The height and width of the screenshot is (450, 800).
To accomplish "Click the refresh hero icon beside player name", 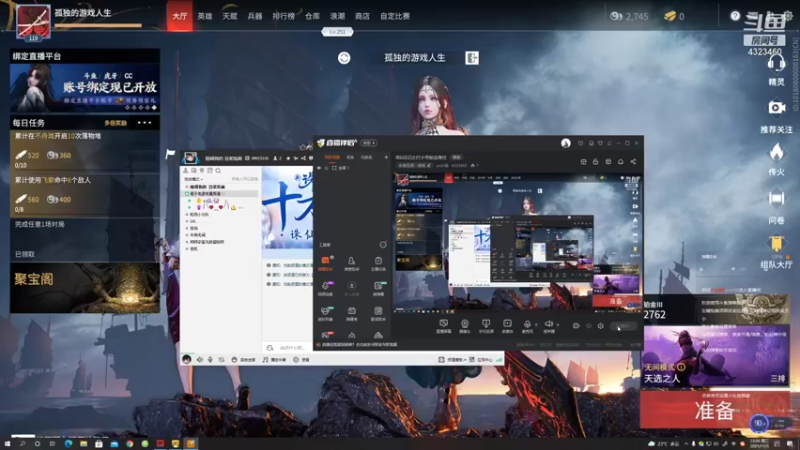I will (344, 58).
